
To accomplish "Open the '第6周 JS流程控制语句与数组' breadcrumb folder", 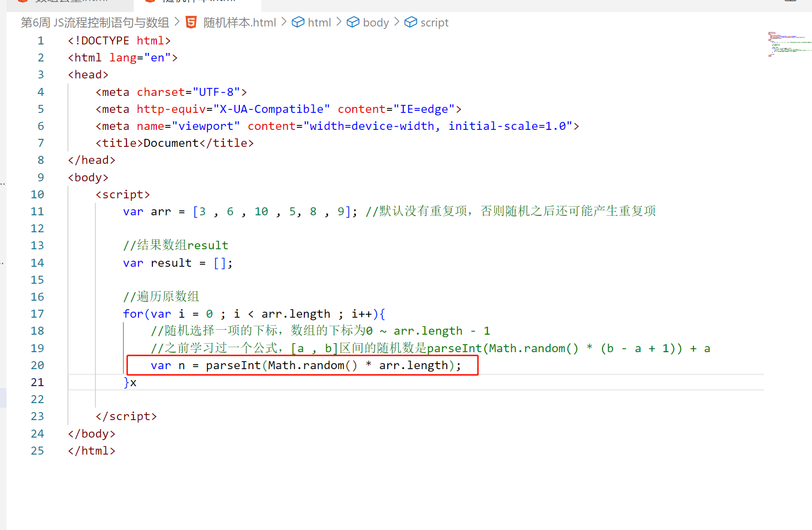I will 95,22.
